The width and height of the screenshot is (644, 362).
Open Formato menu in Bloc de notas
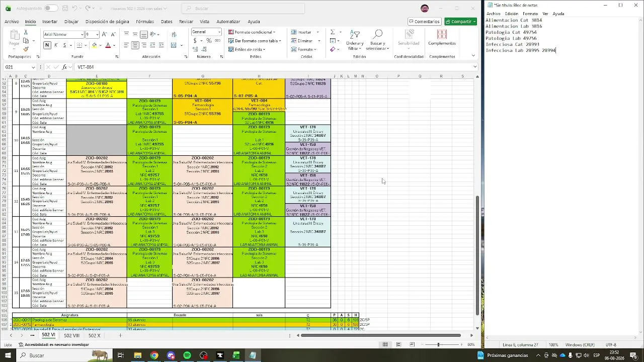tap(530, 14)
